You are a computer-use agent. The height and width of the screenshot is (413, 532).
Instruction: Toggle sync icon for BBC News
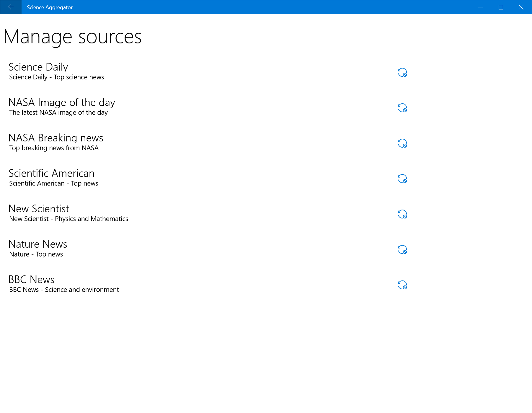pyautogui.click(x=402, y=285)
